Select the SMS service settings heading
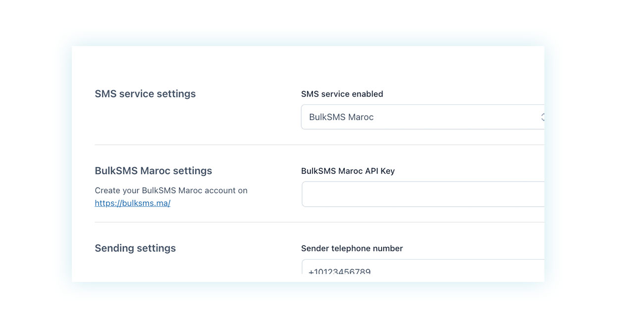The height and width of the screenshot is (323, 644). [x=145, y=93]
